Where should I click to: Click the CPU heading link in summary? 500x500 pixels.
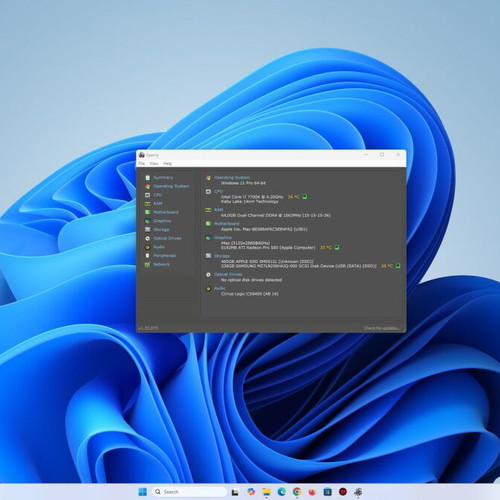218,191
